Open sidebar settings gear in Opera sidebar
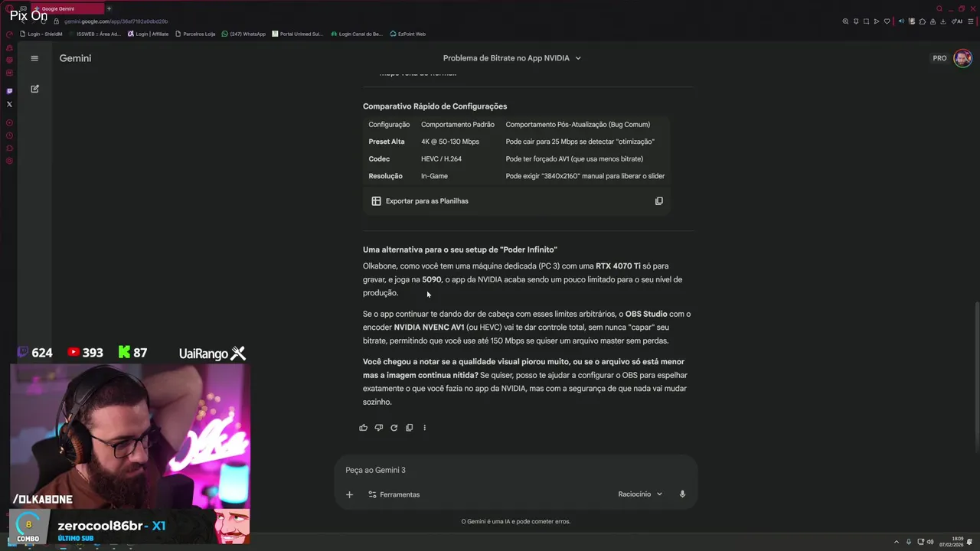Viewport: 980px width, 551px height. click(9, 161)
